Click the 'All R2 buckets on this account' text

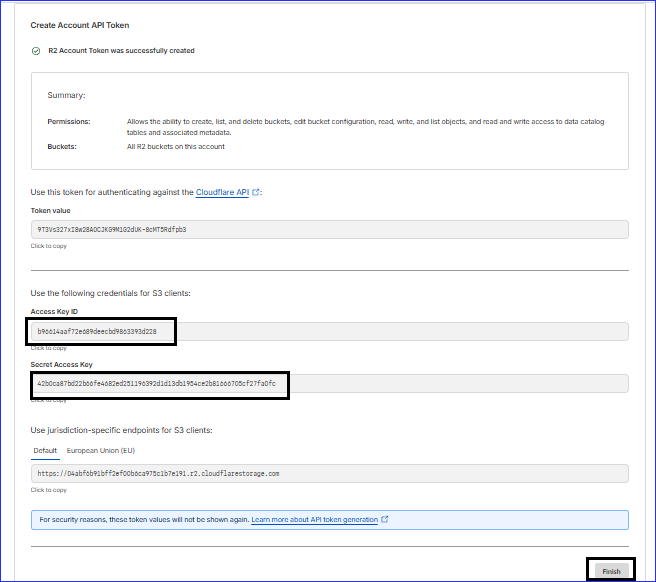point(175,147)
